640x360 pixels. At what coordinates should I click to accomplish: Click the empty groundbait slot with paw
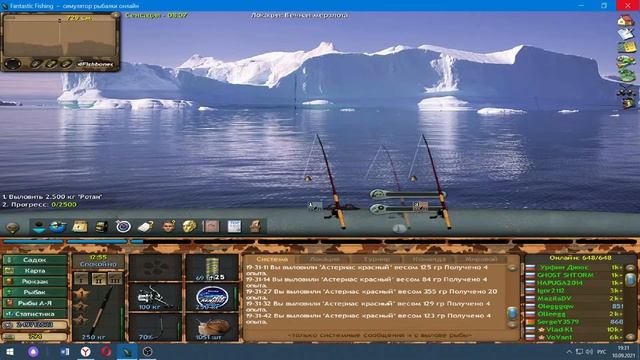point(155,268)
